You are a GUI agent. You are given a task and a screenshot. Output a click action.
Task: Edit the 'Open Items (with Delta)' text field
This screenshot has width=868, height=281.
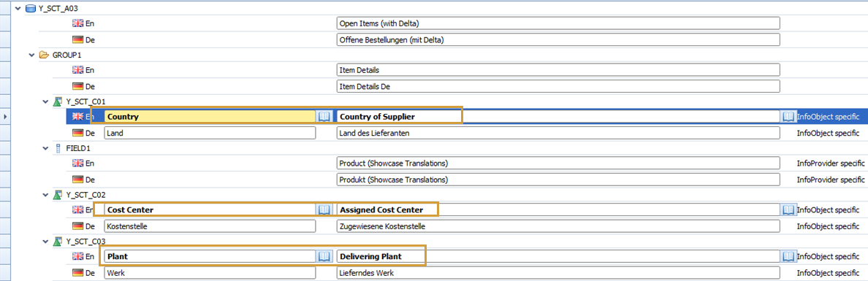558,23
